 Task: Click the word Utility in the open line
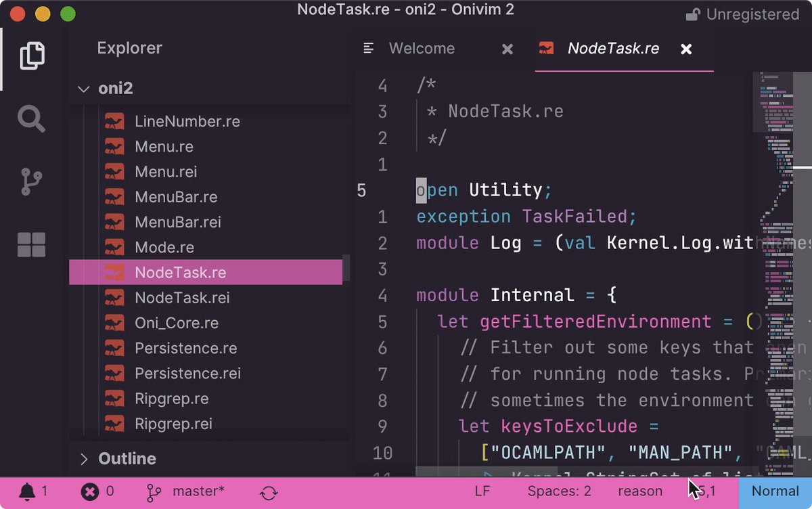pyautogui.click(x=506, y=190)
